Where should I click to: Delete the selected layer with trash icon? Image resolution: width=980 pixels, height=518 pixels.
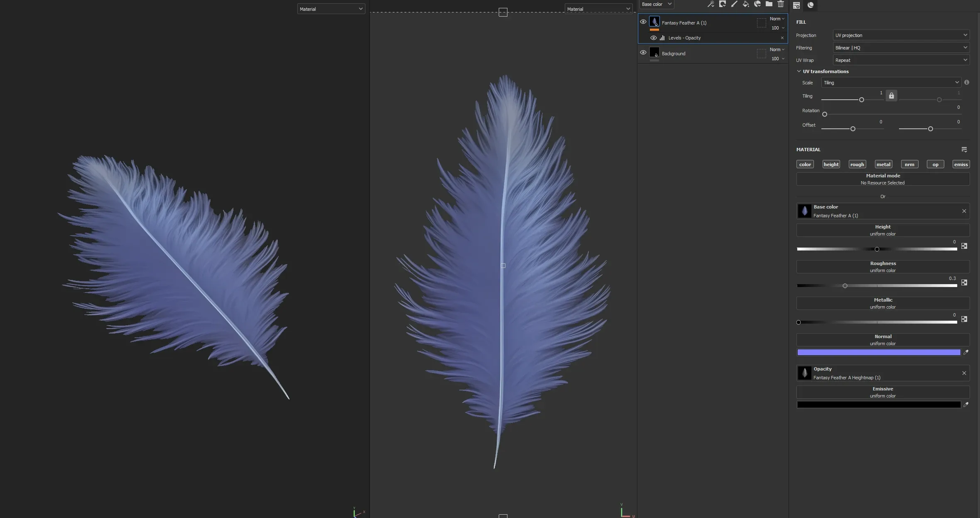(x=781, y=4)
